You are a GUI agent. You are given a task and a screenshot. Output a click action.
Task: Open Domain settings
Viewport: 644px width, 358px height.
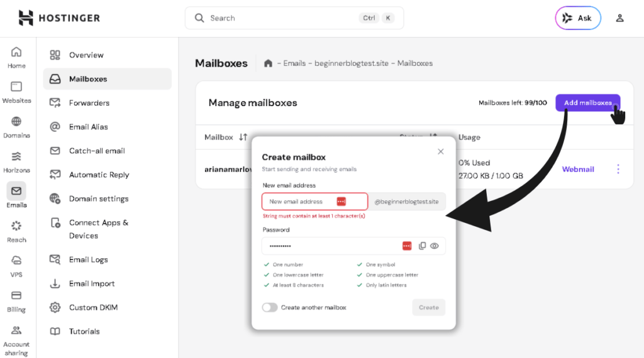pos(108,198)
